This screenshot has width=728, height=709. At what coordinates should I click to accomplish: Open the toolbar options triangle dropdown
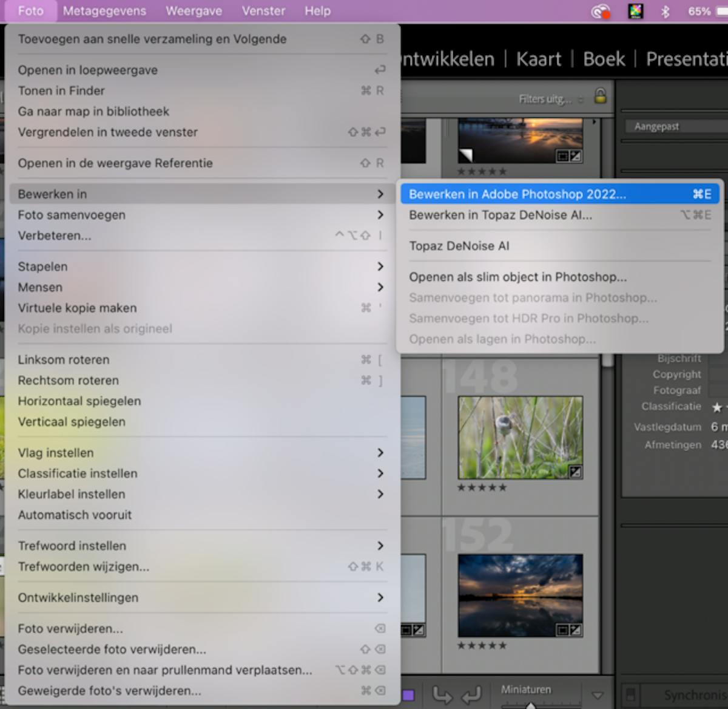tap(598, 696)
